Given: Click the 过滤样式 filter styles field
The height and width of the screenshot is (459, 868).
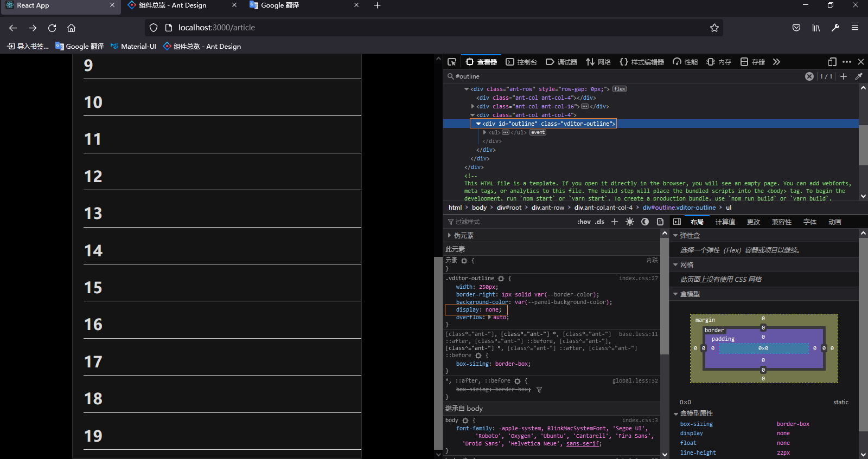Looking at the screenshot, I should 509,222.
